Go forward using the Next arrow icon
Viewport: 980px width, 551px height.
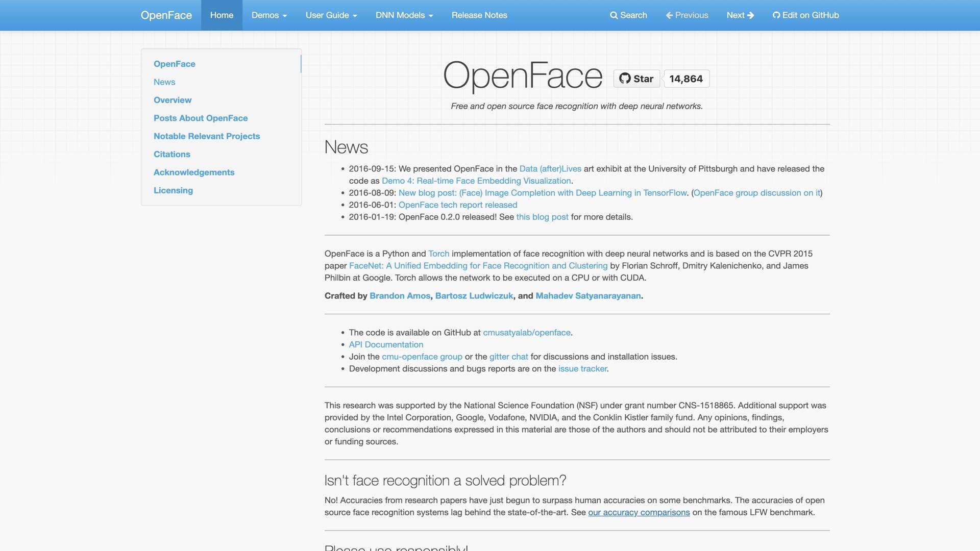tap(750, 15)
